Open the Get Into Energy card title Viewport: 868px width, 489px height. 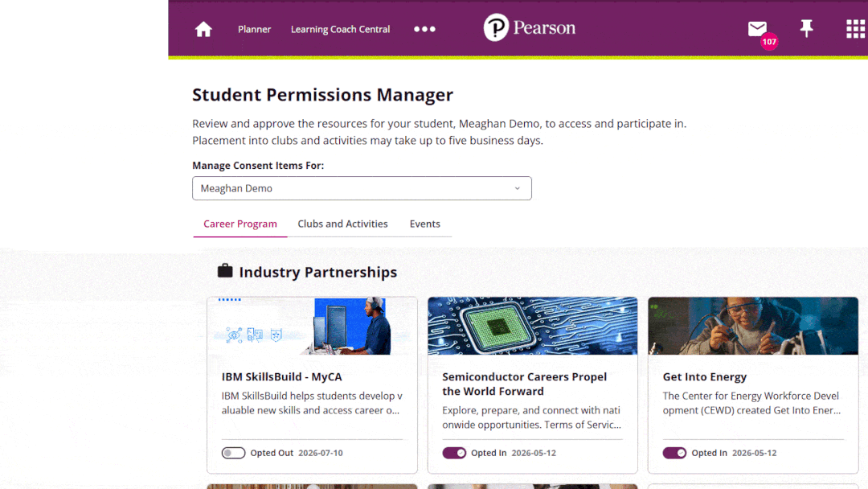pyautogui.click(x=704, y=376)
